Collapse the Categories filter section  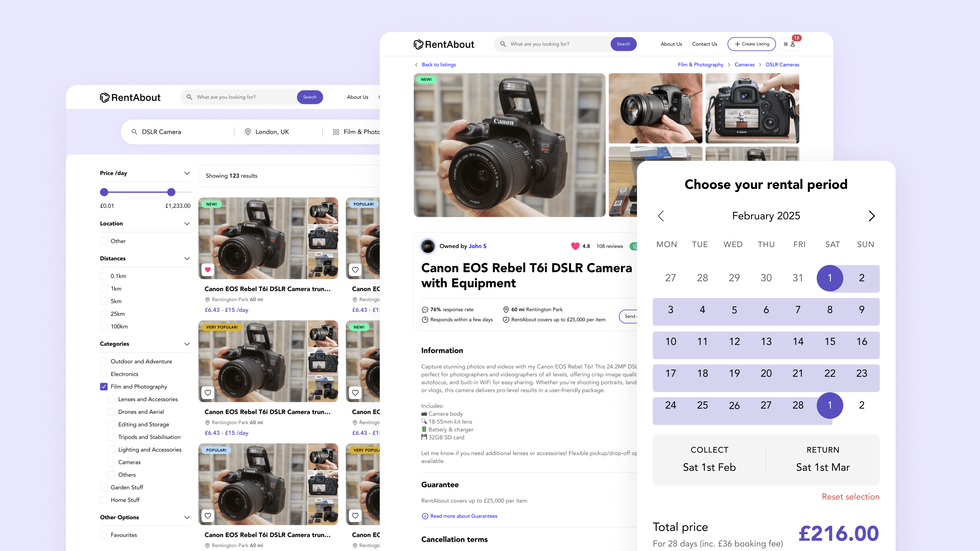187,344
